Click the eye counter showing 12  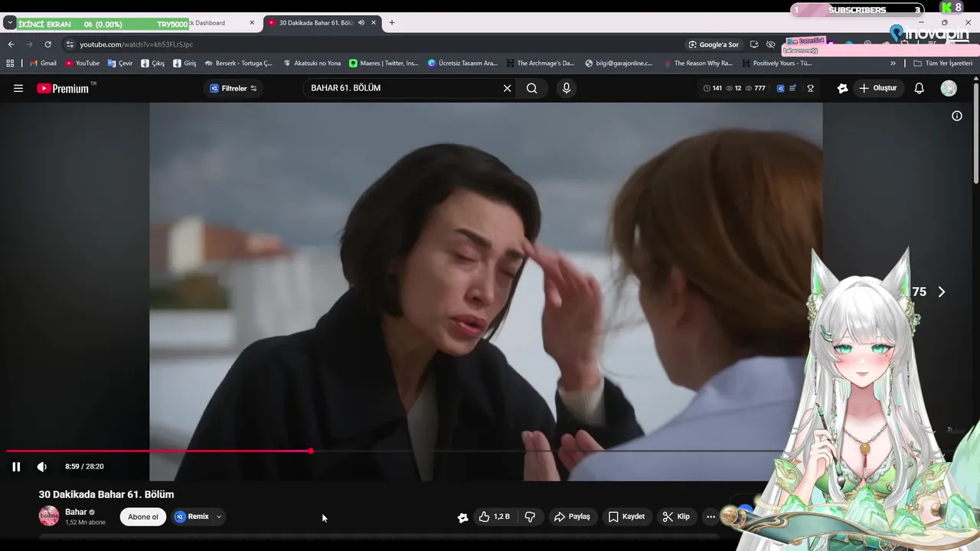point(733,88)
